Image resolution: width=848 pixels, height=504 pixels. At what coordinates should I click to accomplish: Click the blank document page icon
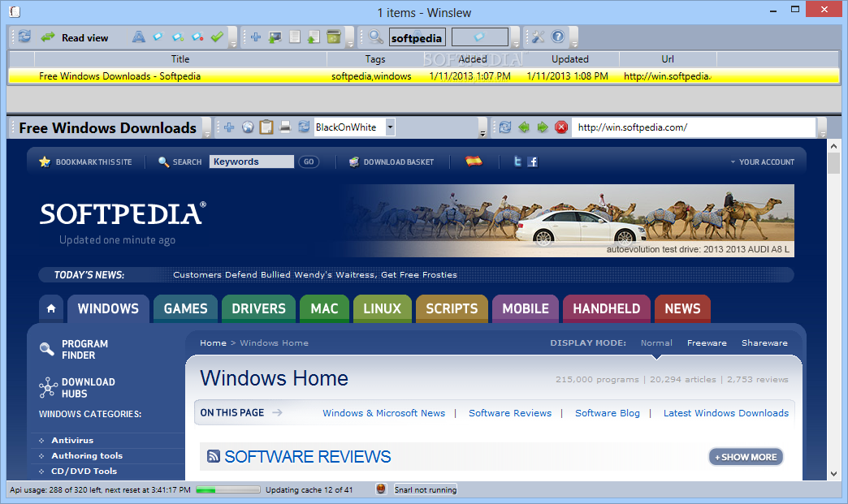[x=295, y=37]
